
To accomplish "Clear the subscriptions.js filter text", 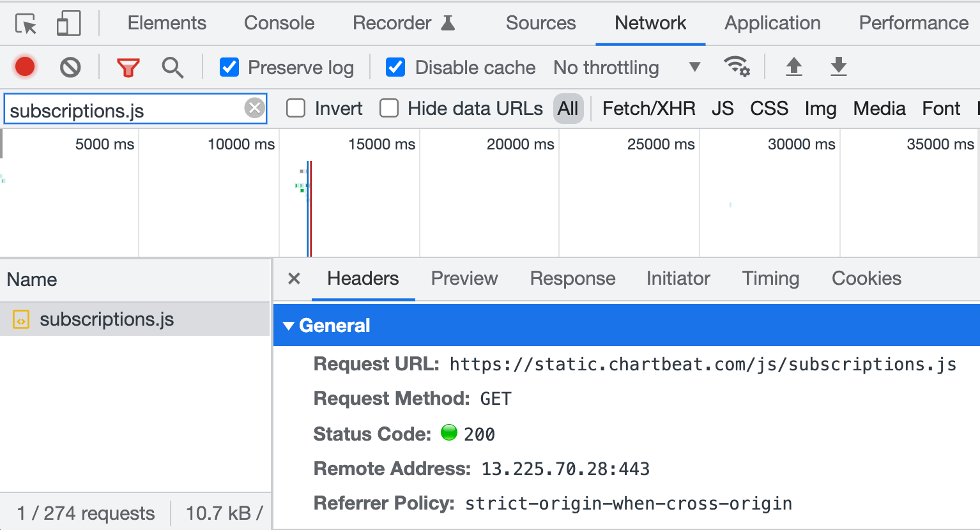I will [254, 108].
